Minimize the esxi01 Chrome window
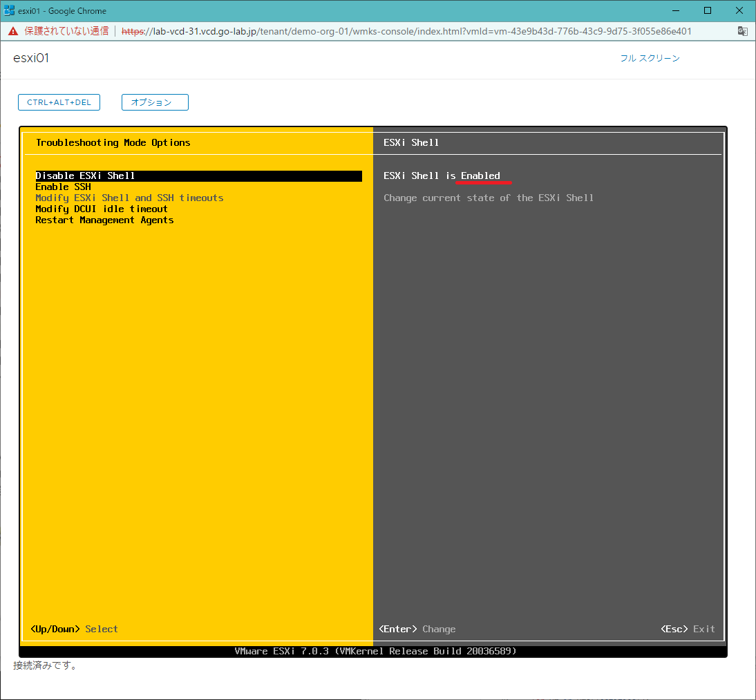 (676, 10)
